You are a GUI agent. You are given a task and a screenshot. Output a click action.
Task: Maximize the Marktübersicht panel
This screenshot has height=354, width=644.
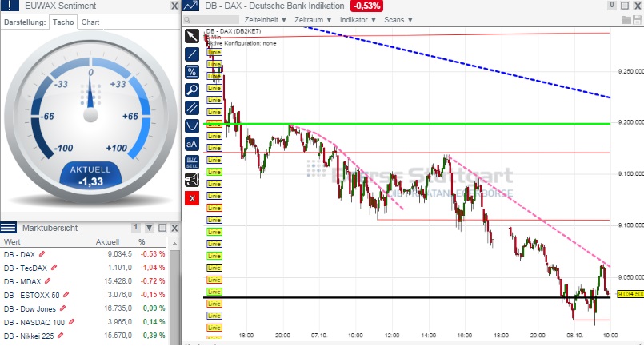tap(162, 228)
